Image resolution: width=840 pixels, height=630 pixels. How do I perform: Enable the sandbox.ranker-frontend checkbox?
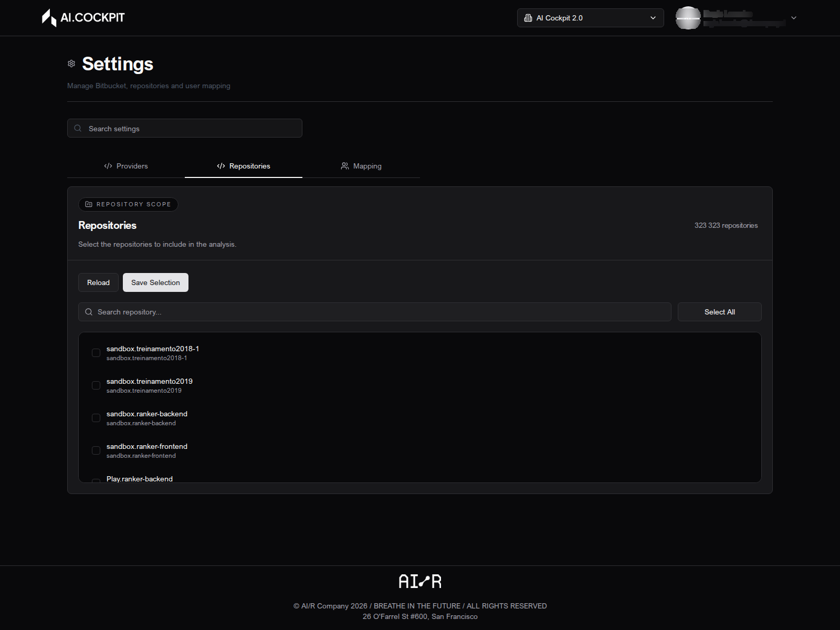tap(96, 450)
